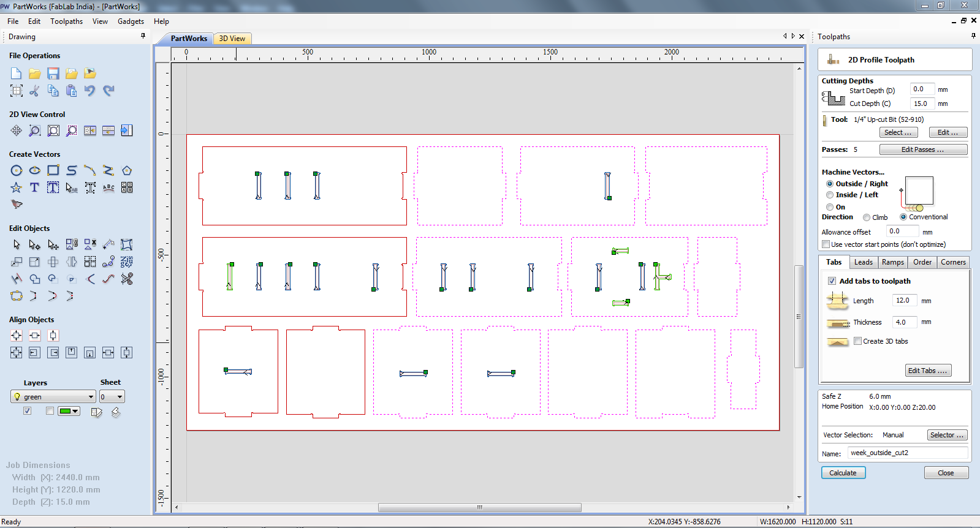980x528 pixels.
Task: Open Edit Passes dialog
Action: pos(923,149)
